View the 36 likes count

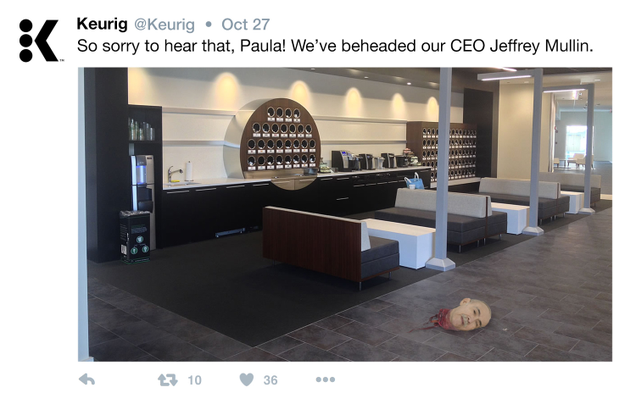[271, 380]
